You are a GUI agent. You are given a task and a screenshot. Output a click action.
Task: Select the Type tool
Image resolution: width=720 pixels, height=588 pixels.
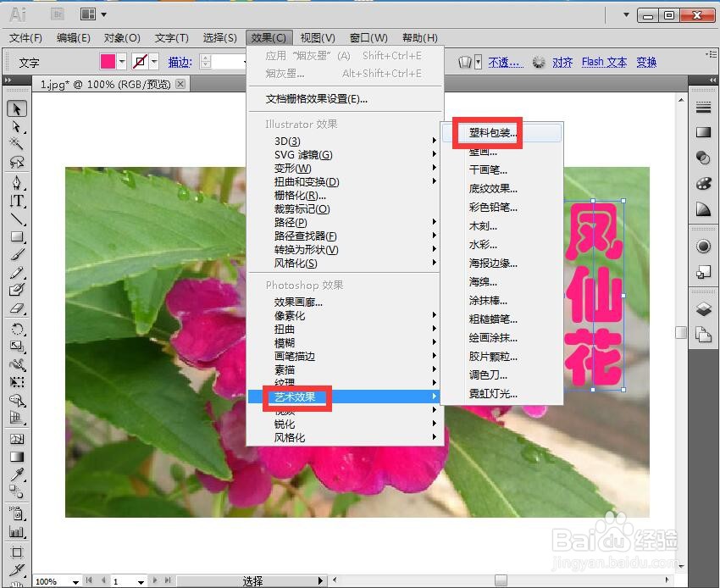tap(17, 201)
